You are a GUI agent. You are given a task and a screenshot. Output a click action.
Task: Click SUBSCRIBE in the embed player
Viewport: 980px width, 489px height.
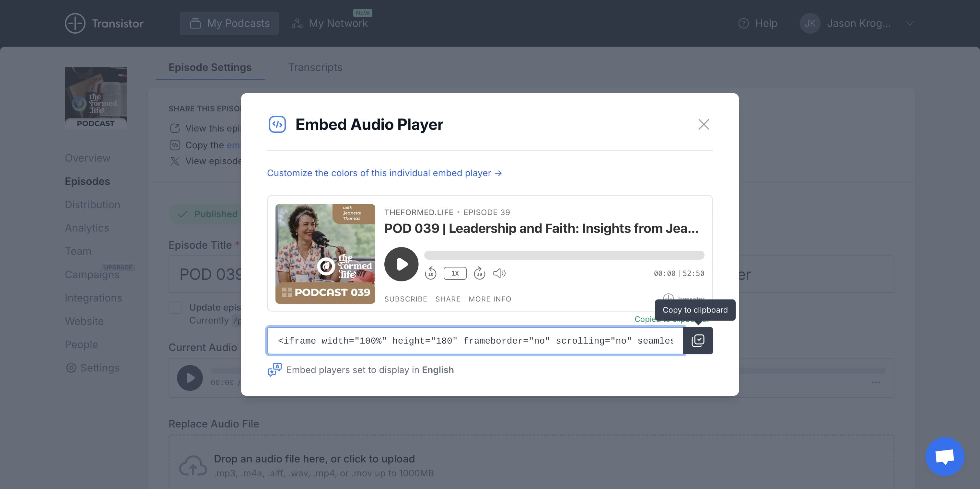click(405, 299)
